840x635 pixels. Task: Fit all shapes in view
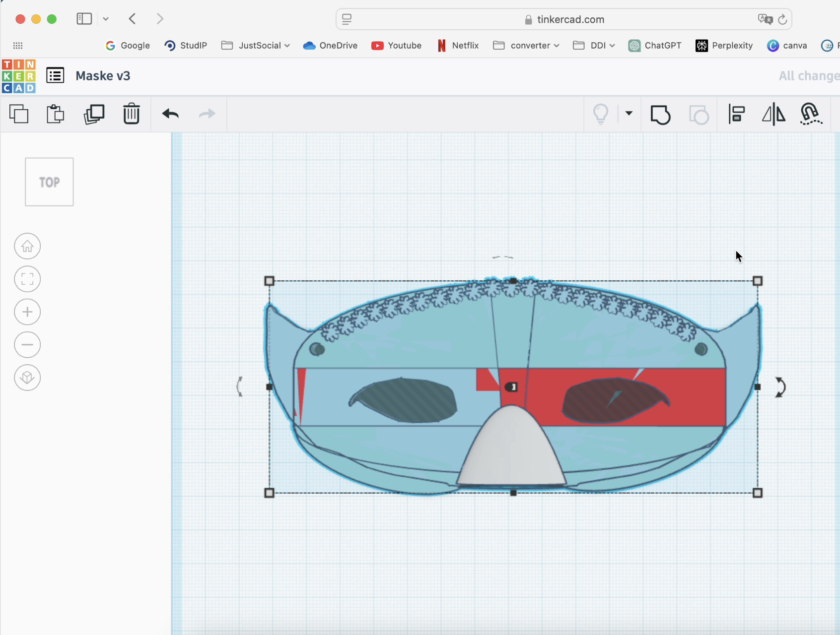[27, 279]
